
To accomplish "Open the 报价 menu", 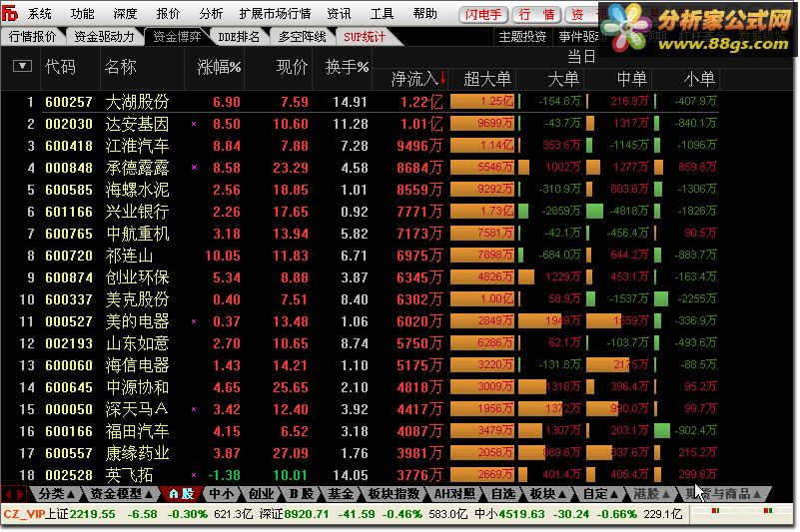I will tap(168, 14).
